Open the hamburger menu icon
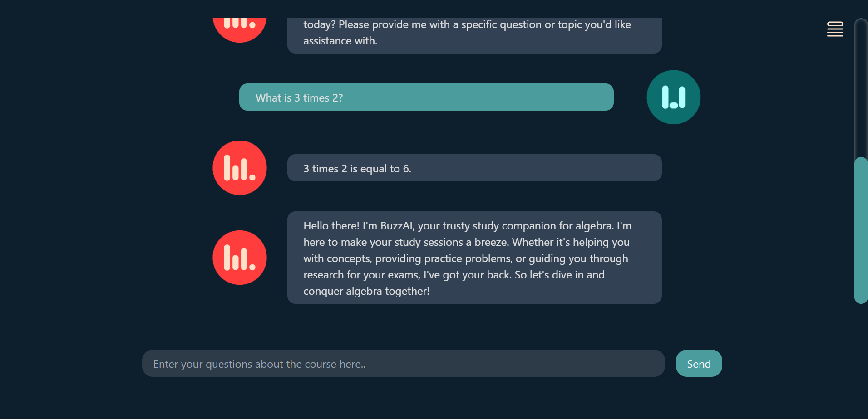 tap(835, 29)
